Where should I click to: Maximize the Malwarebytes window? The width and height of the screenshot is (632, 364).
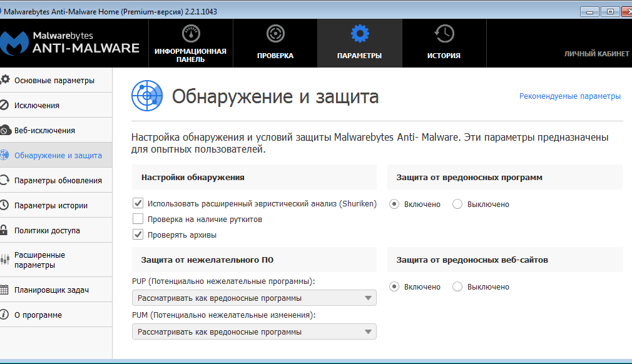tap(610, 12)
